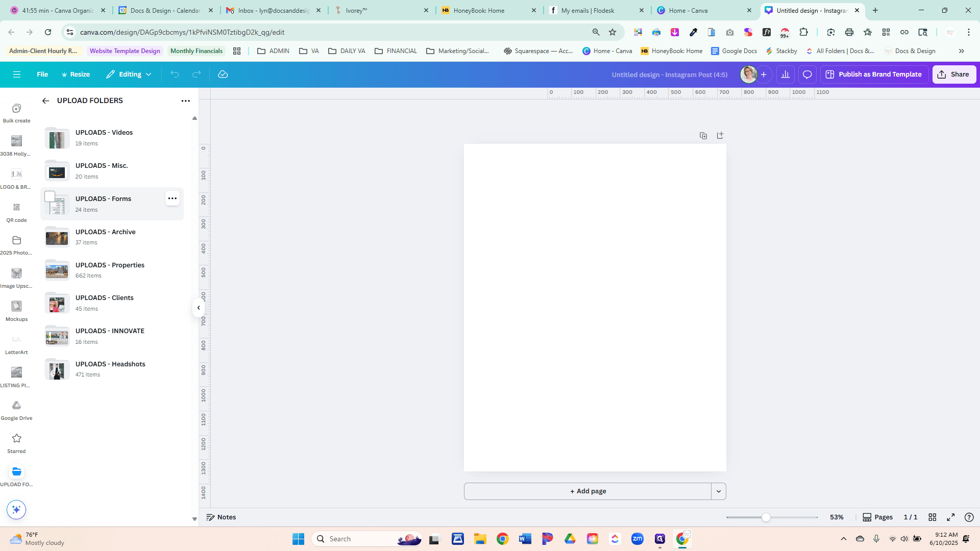This screenshot has height=551, width=980.
Task: Open the Starred sidebar section
Action: pos(16,443)
